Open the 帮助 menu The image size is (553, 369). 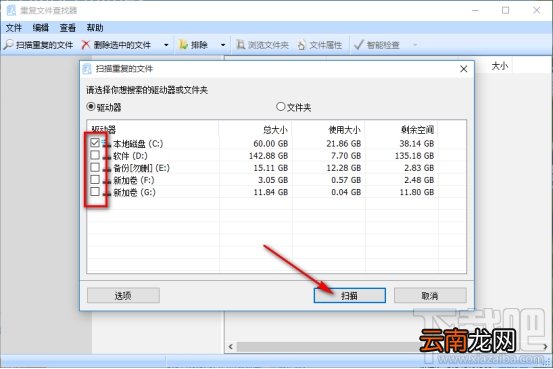[x=95, y=28]
